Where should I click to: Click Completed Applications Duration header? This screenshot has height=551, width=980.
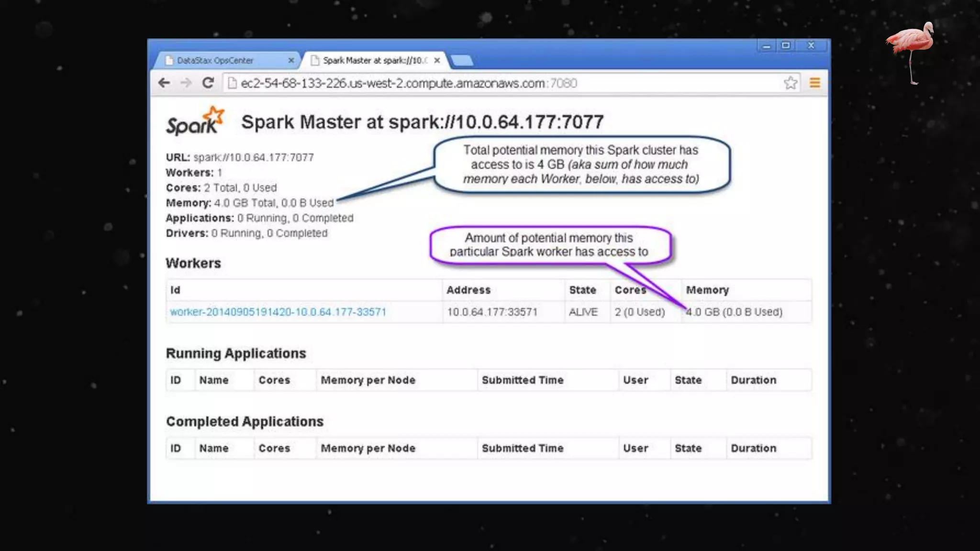[753, 448]
